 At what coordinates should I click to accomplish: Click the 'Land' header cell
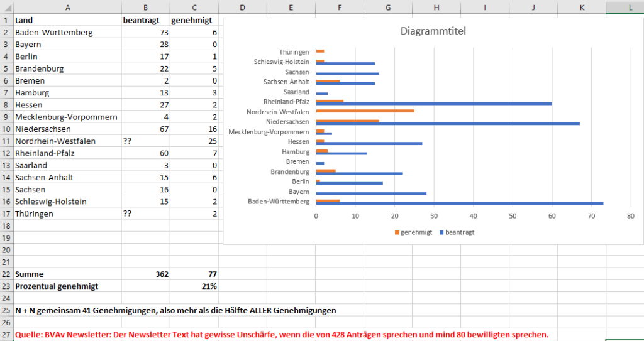pos(67,20)
